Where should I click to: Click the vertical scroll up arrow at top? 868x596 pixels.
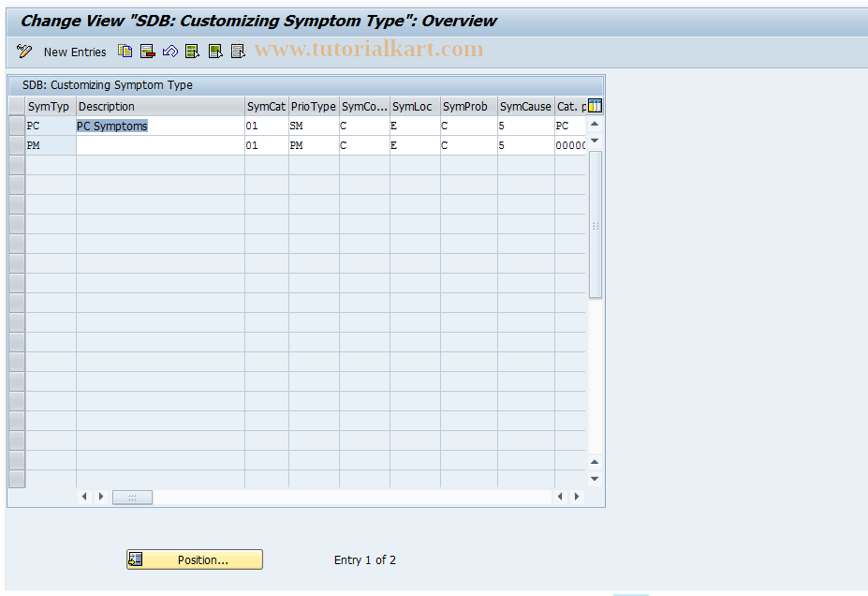pyautogui.click(x=595, y=124)
